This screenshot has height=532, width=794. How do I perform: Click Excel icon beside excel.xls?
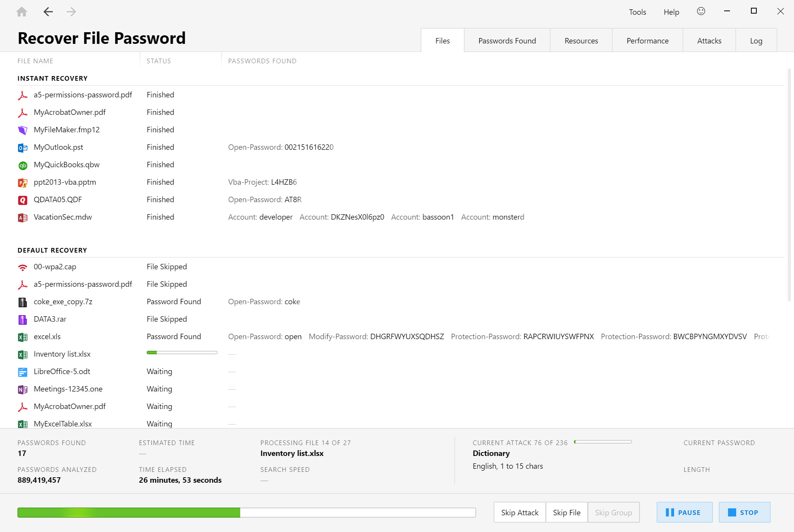(23, 337)
